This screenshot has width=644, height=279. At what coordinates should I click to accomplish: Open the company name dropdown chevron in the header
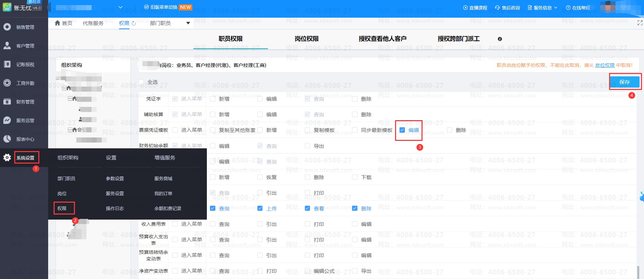pyautogui.click(x=120, y=7)
